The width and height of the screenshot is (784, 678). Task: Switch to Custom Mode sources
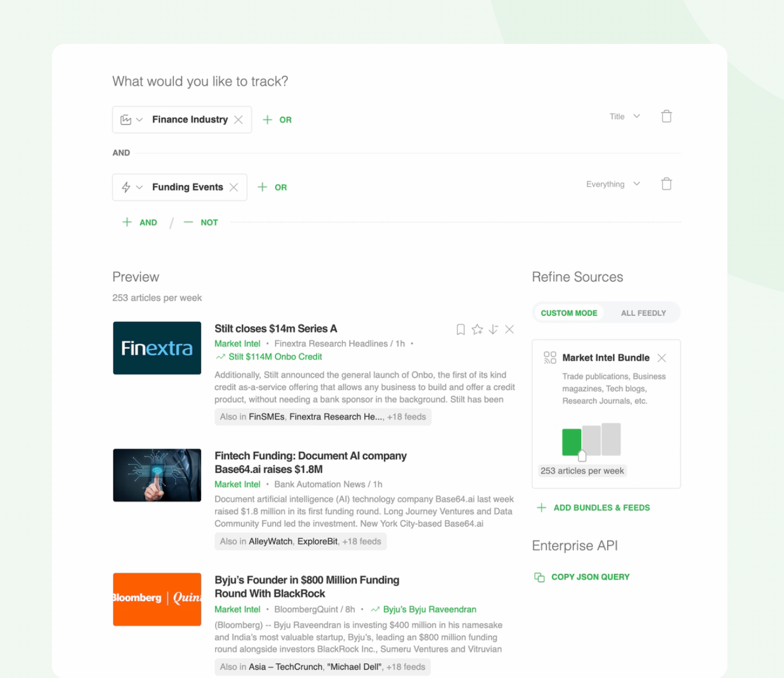click(x=569, y=313)
